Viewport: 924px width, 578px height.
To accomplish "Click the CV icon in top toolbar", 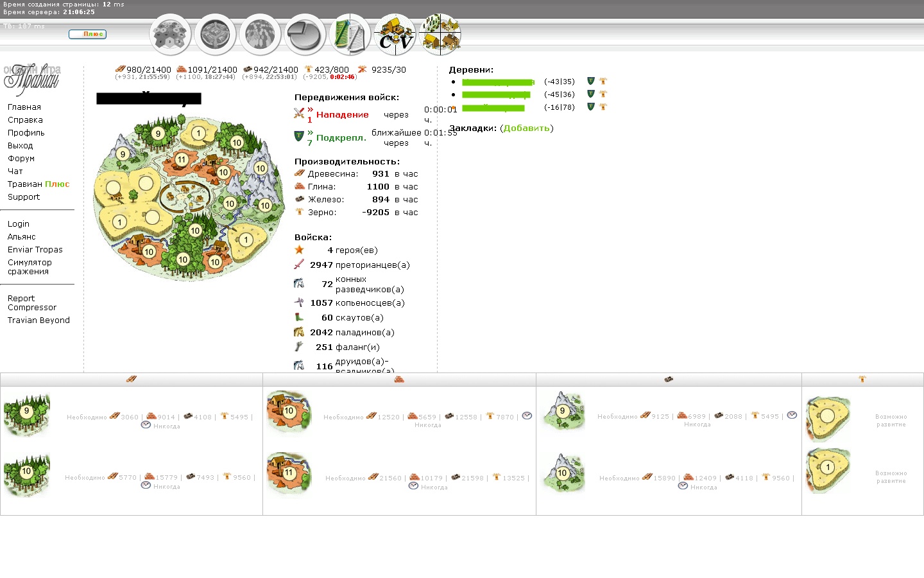I will (395, 35).
